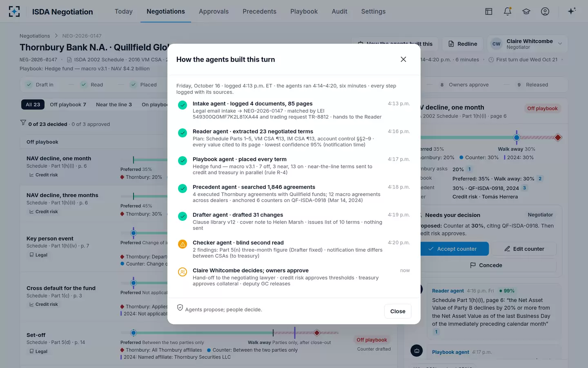Click the Close button in the dialog
Viewport: 588px width, 368px height.
pos(398,311)
